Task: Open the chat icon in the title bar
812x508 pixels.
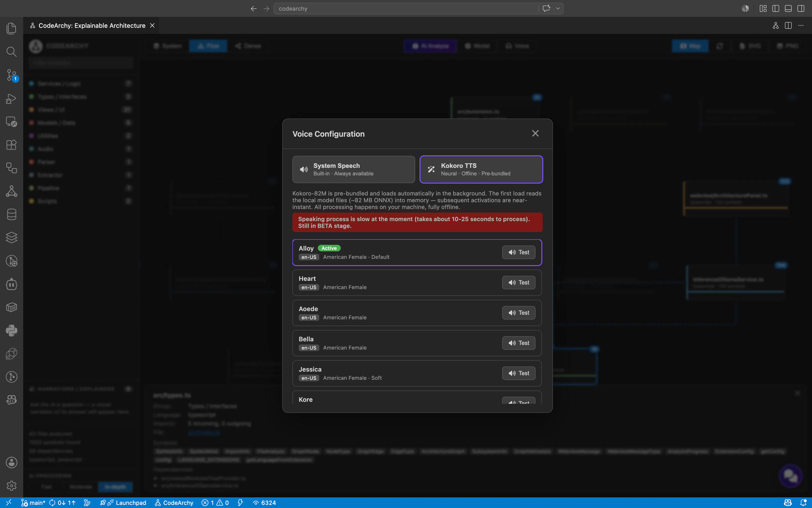Action: pos(546,8)
